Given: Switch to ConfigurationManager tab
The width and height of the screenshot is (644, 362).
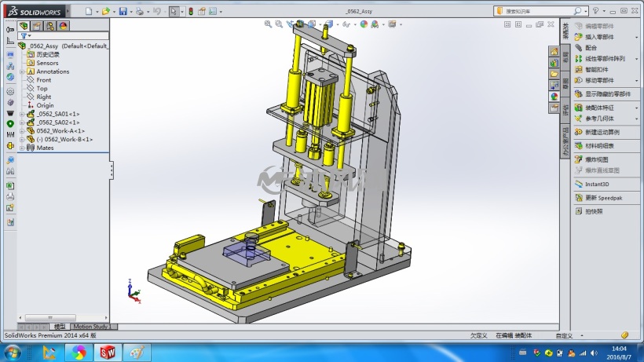Looking at the screenshot, I should (50, 26).
